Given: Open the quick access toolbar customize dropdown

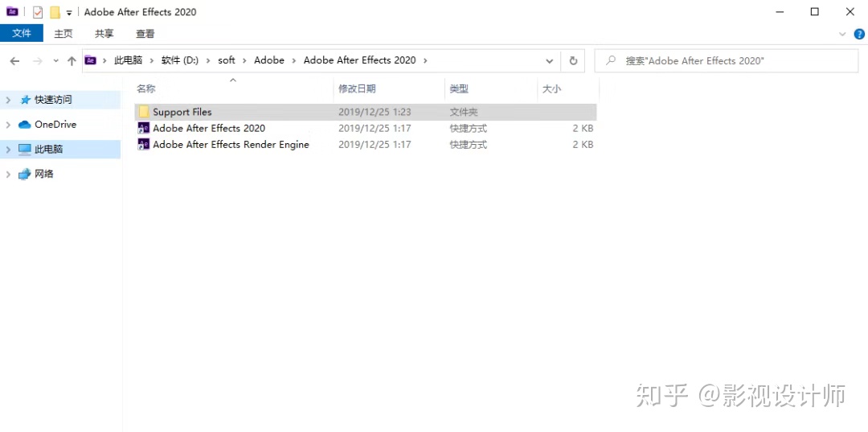Looking at the screenshot, I should (x=69, y=13).
